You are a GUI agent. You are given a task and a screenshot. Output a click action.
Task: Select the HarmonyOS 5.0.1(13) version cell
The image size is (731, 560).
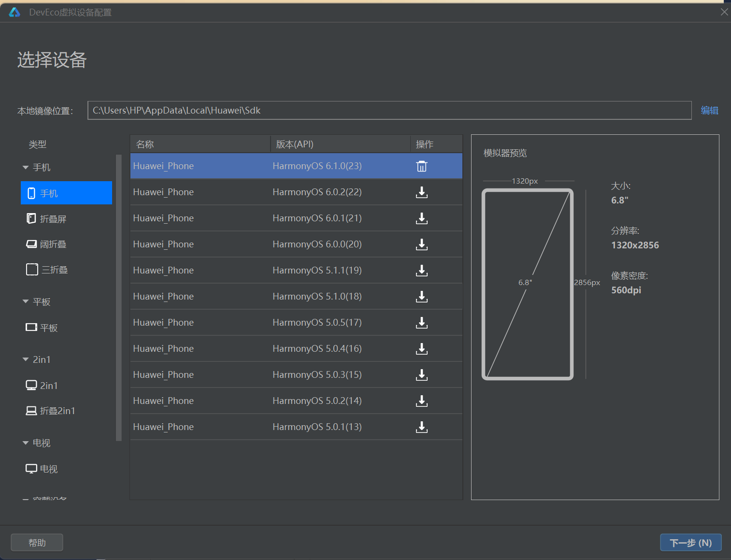click(317, 427)
